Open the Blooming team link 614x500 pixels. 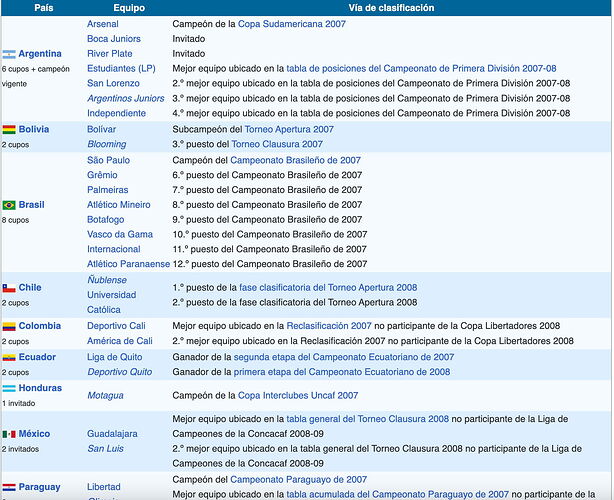coord(107,144)
